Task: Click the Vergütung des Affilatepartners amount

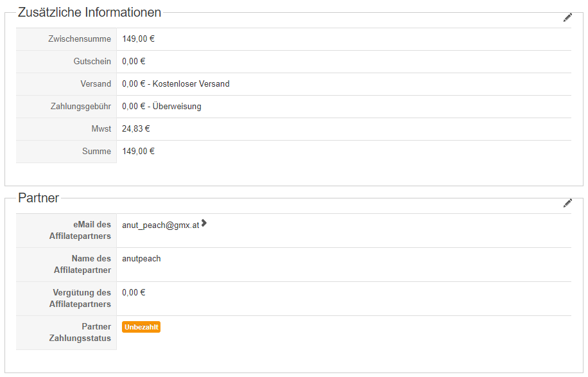Action: pyautogui.click(x=134, y=293)
